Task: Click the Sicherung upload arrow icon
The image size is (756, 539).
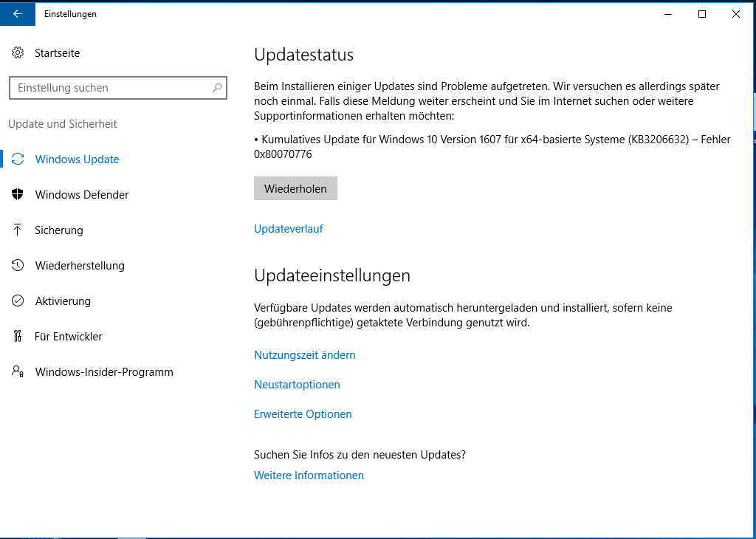Action: pos(18,230)
